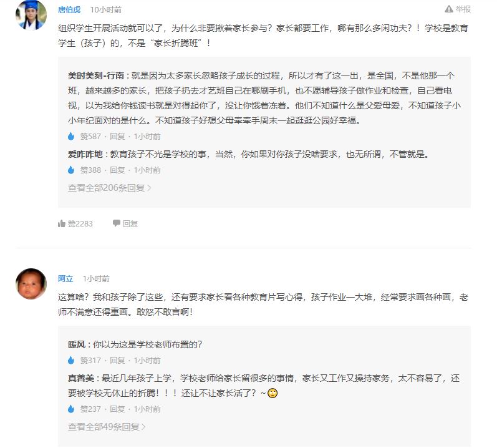Screen dimensions: 497x448
Task: Open the username link 唐伯虎
Action: click(x=69, y=10)
